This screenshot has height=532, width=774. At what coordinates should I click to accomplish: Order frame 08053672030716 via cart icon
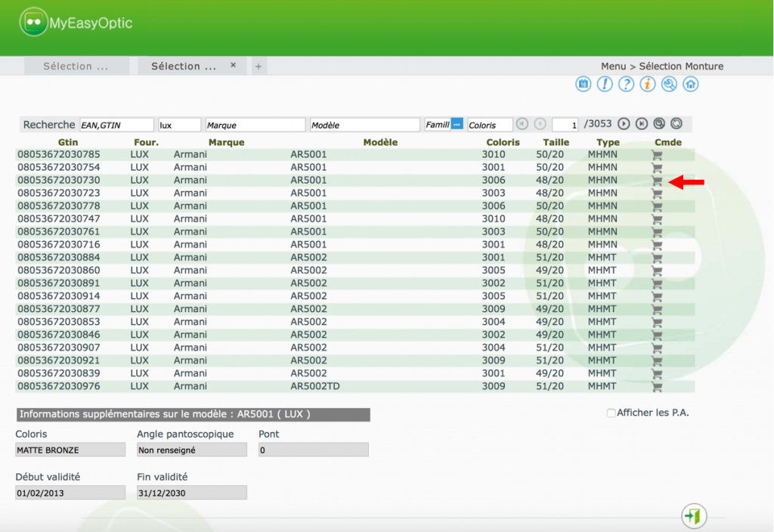tap(657, 244)
